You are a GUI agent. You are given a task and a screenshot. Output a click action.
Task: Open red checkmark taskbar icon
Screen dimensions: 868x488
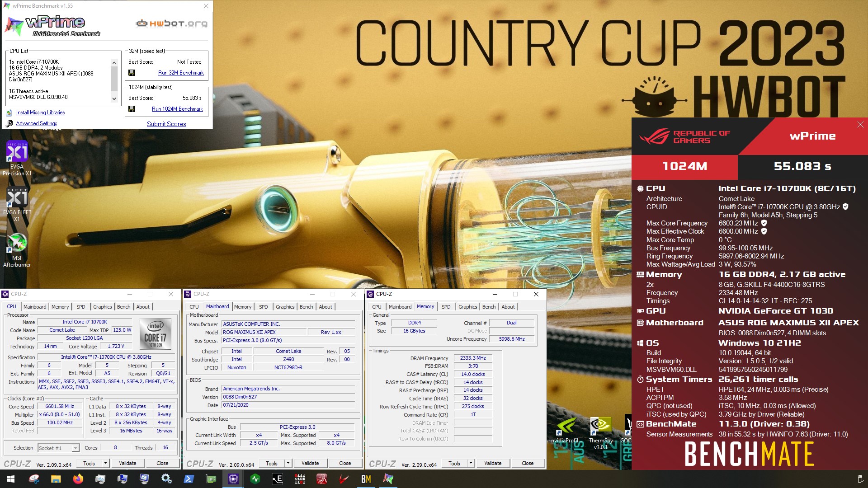pyautogui.click(x=344, y=479)
